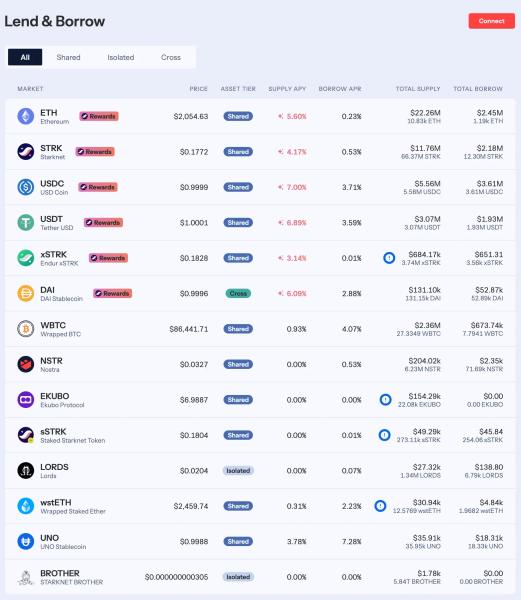Click the STRK Starknet token icon
This screenshot has height=600, width=521.
[26, 152]
